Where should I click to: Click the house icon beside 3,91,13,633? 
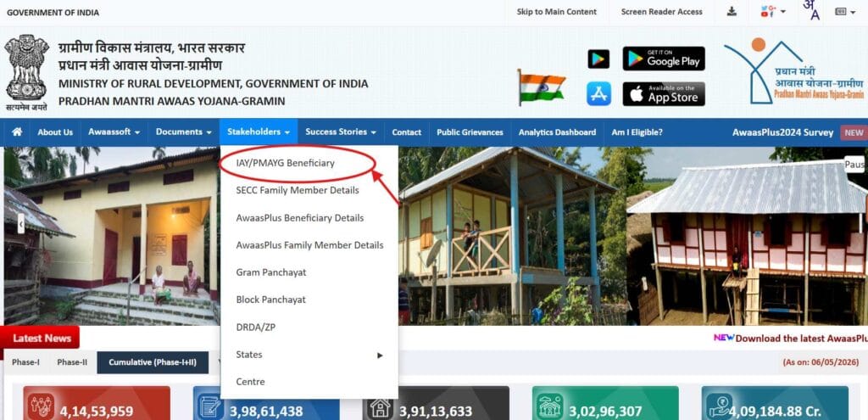coord(381,408)
